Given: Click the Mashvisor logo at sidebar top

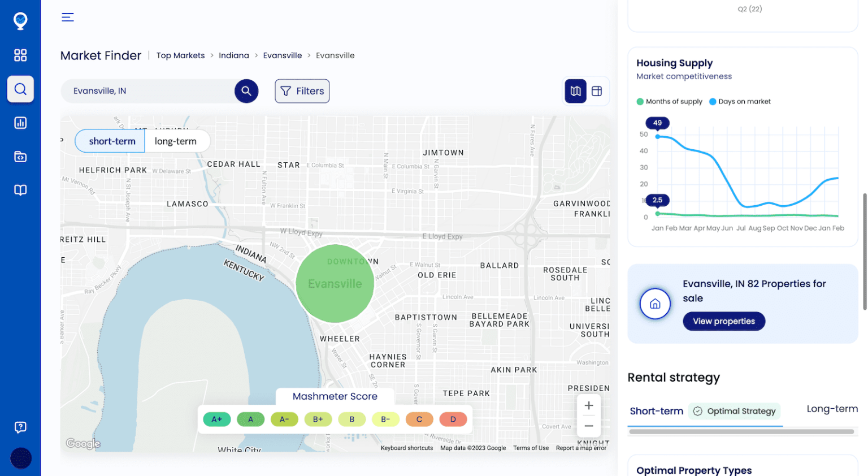Looking at the screenshot, I should pos(20,20).
